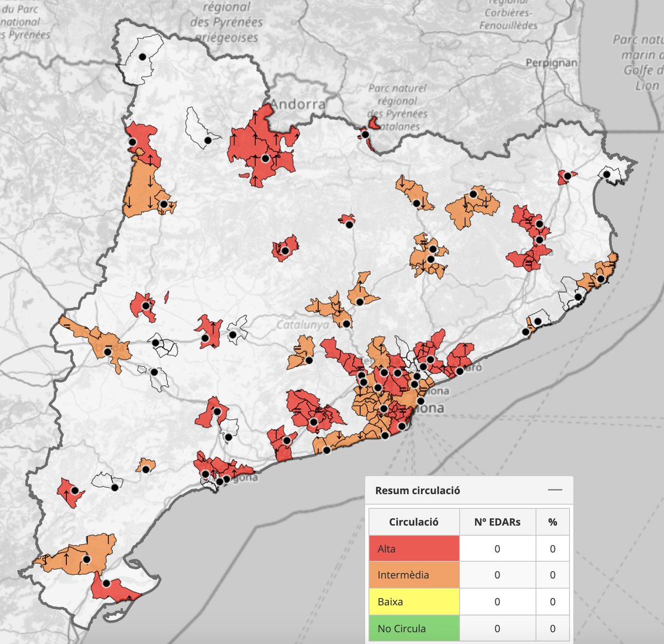Screen dimensions: 664x644
Task: Click the Intermèdia orange legend swatch
Action: (414, 575)
